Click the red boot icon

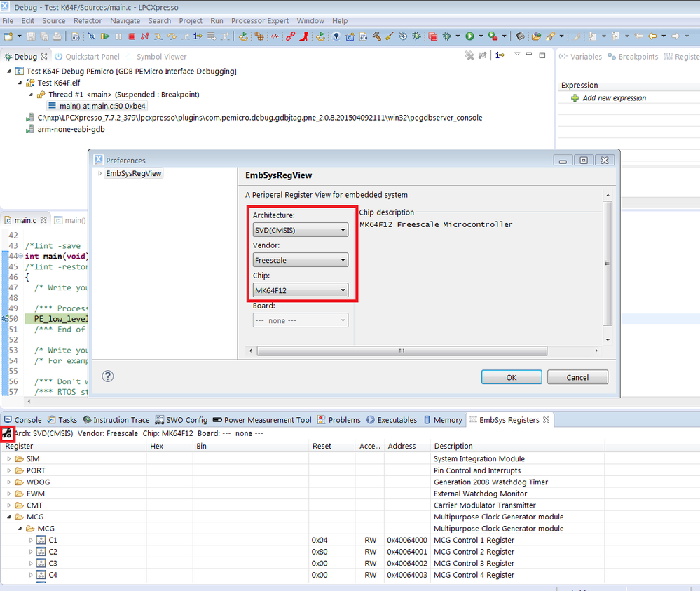click(303, 36)
